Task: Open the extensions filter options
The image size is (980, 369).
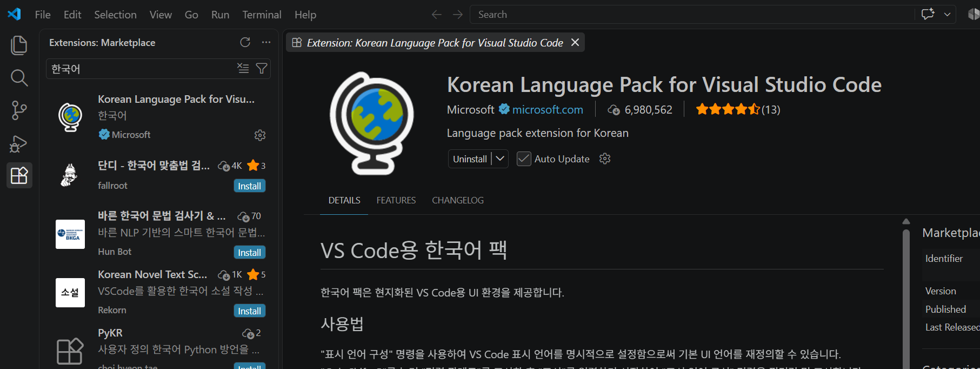Action: point(262,68)
